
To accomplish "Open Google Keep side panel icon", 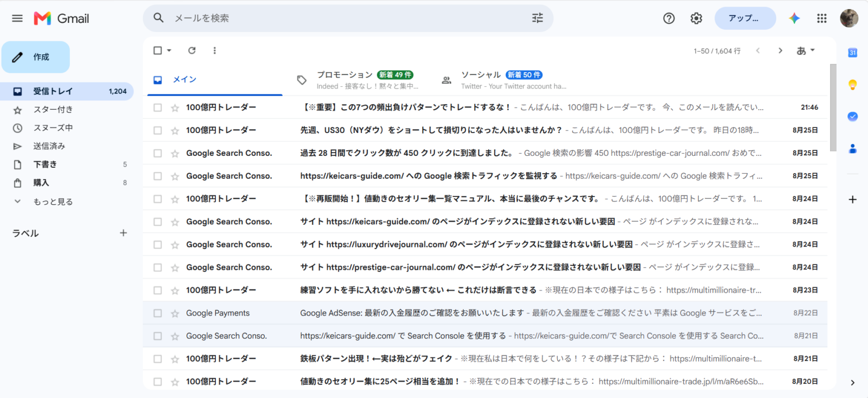I will click(x=853, y=85).
